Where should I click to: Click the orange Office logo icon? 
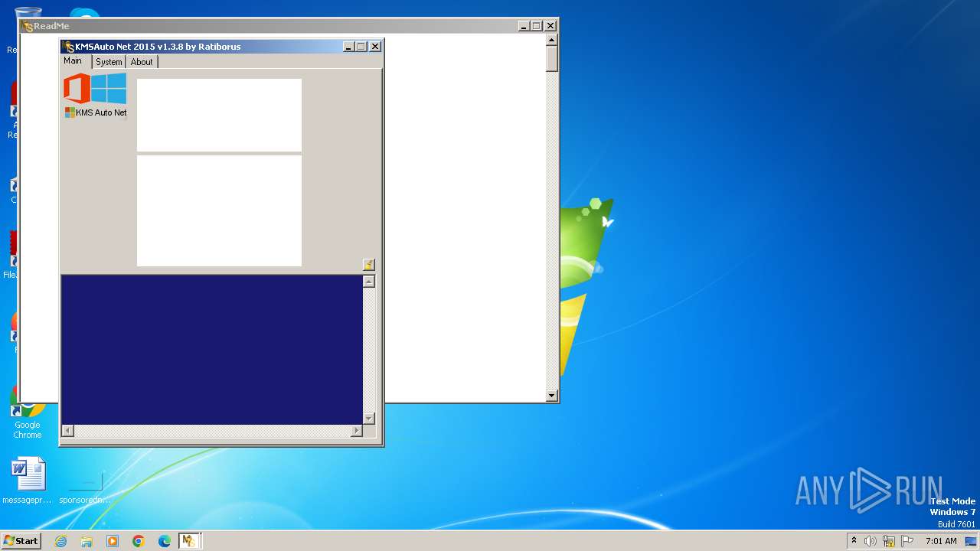77,89
